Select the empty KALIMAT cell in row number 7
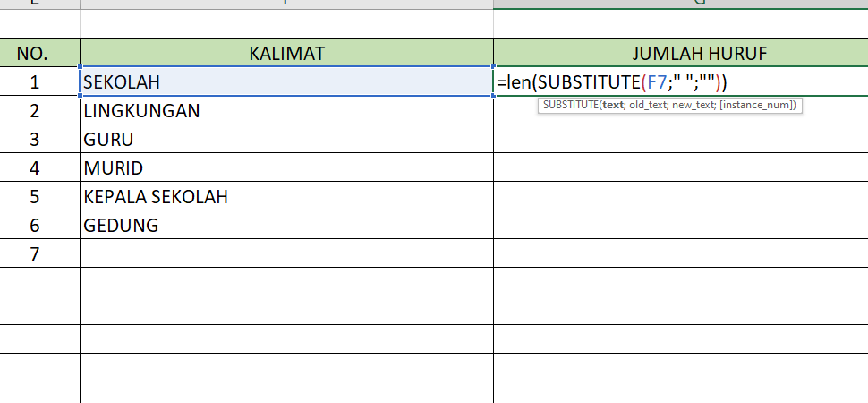The width and height of the screenshot is (868, 403). [x=286, y=254]
